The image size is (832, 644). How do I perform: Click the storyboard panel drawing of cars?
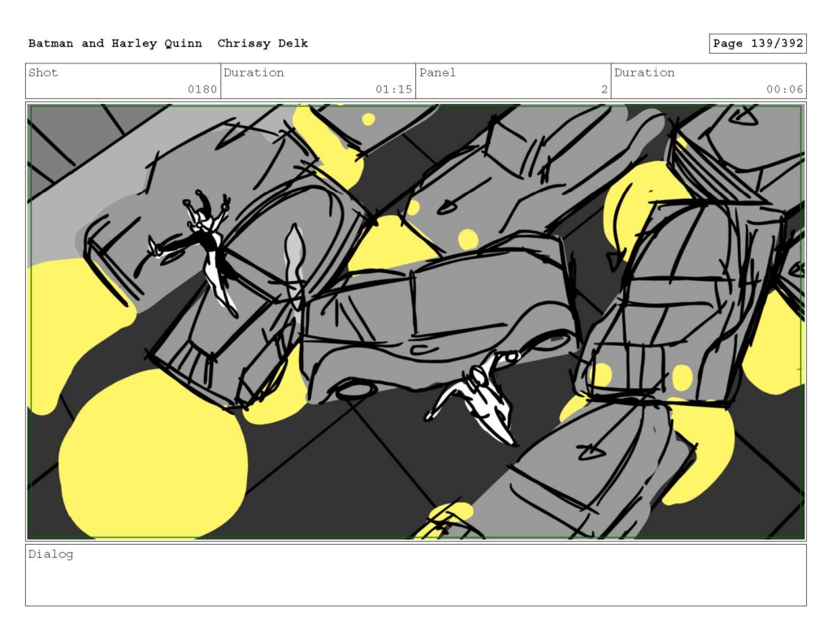tap(416, 322)
